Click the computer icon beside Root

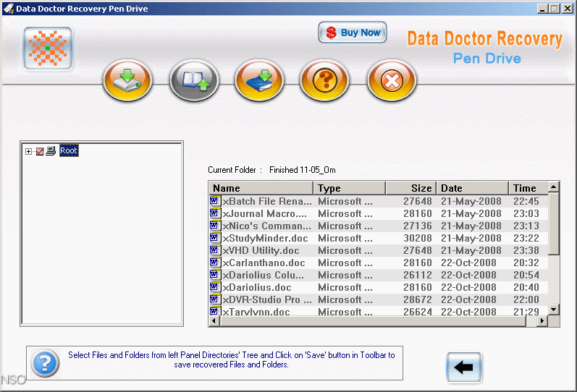(51, 150)
